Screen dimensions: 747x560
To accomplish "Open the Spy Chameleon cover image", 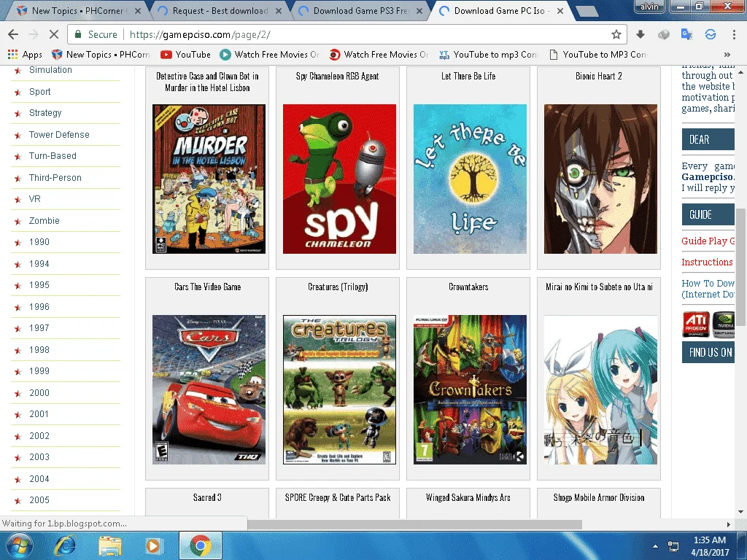I will click(x=339, y=179).
